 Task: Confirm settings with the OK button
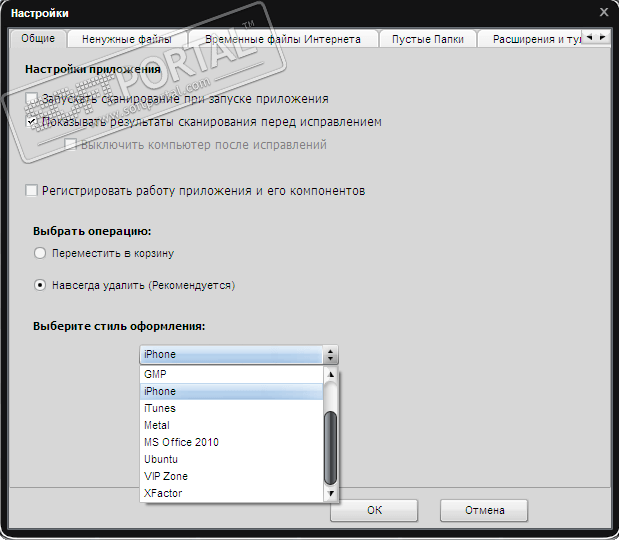coord(374,510)
